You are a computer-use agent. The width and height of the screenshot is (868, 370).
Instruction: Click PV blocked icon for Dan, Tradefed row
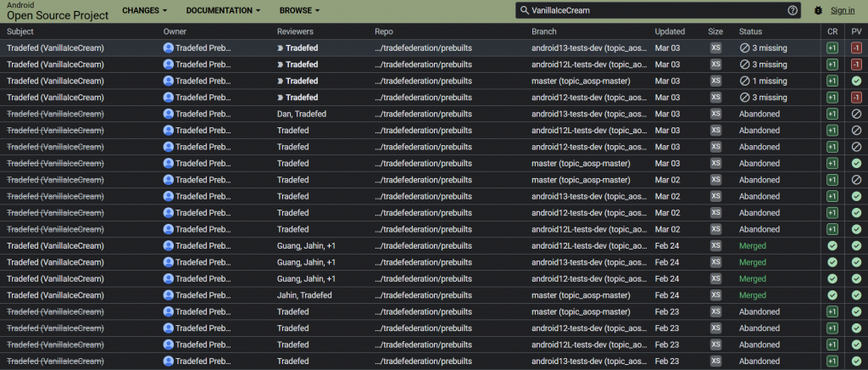click(856, 114)
